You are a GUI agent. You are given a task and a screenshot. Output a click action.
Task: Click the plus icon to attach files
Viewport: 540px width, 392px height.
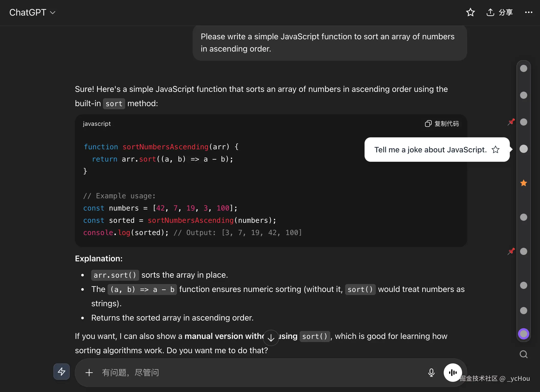click(89, 372)
